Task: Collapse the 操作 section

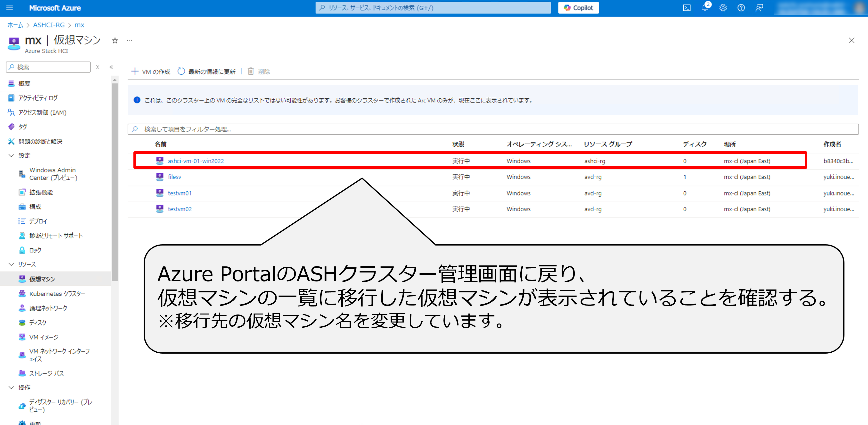Action: click(11, 387)
